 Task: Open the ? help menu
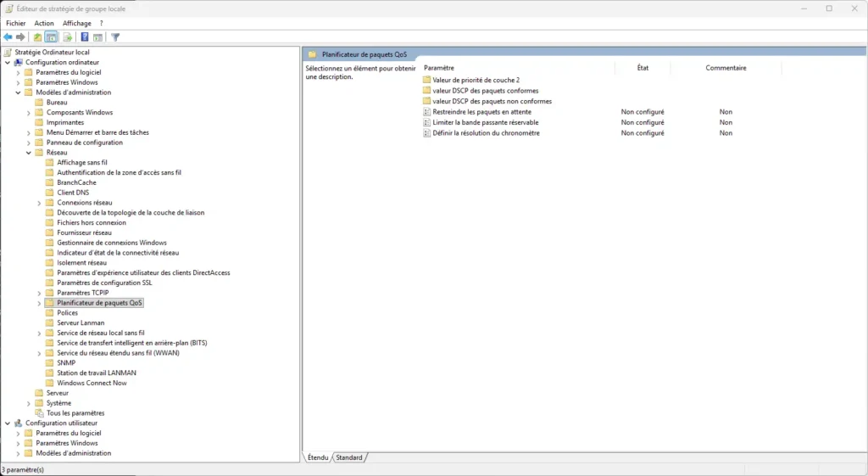[x=102, y=23]
